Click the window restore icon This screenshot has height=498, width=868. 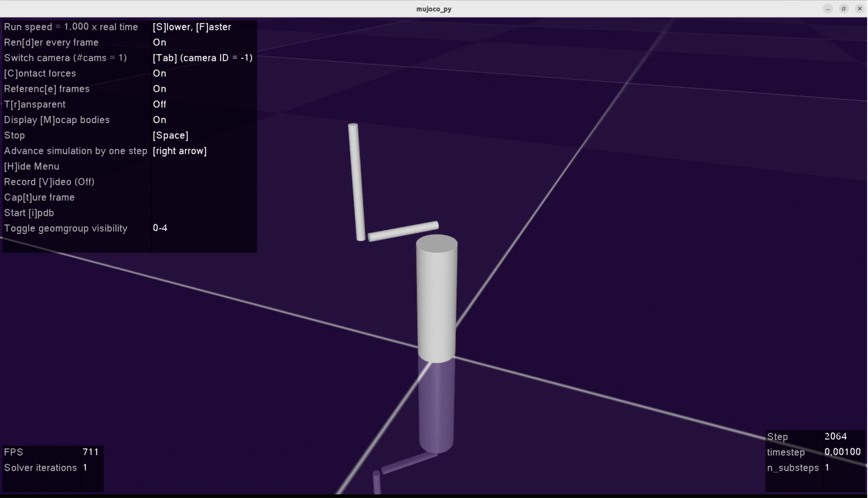click(843, 9)
